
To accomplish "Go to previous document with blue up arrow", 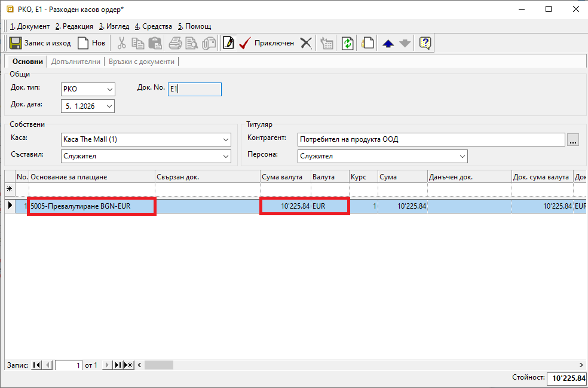I will point(388,43).
